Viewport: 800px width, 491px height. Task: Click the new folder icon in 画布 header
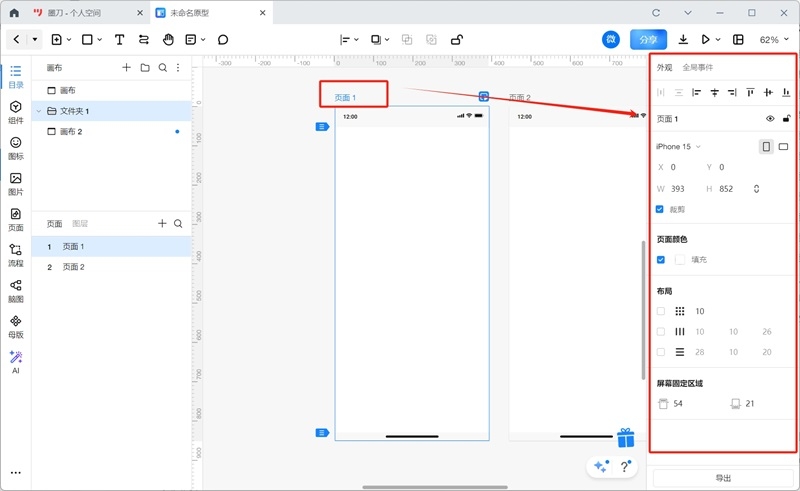pos(145,67)
